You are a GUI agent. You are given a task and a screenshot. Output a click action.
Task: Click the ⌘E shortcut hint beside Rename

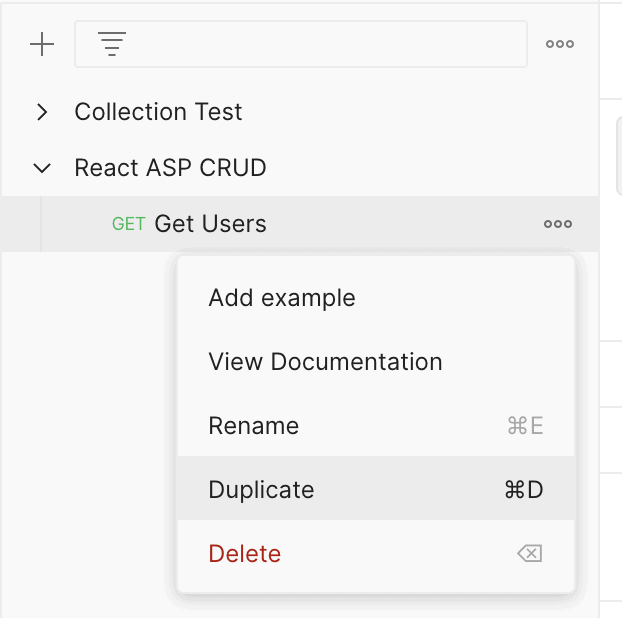click(x=525, y=426)
